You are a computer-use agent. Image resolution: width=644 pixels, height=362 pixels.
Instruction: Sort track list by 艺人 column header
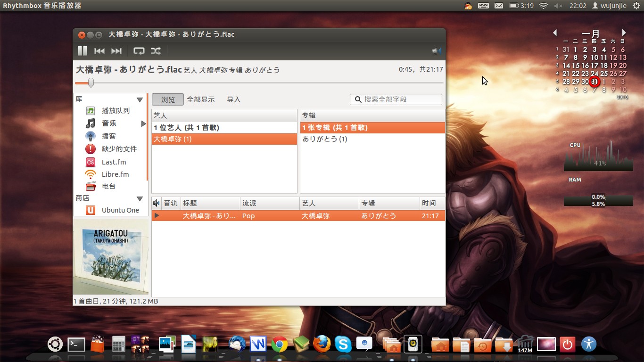pyautogui.click(x=330, y=203)
